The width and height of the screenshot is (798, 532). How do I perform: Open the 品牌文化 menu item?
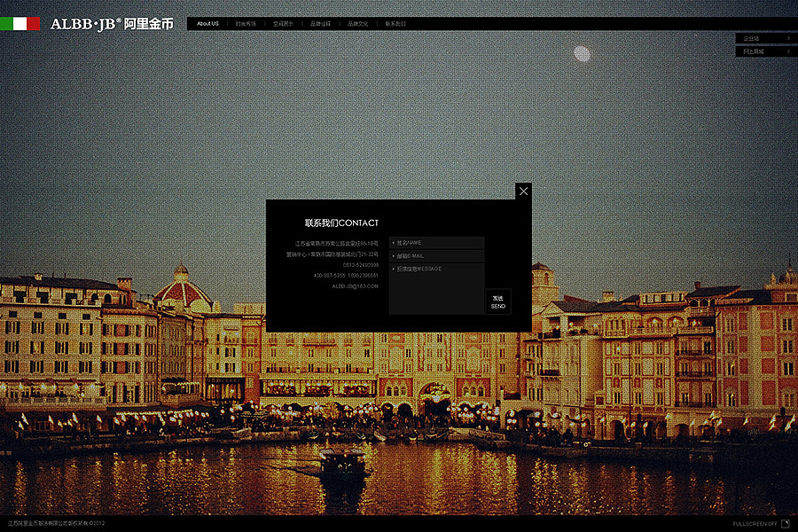click(358, 23)
